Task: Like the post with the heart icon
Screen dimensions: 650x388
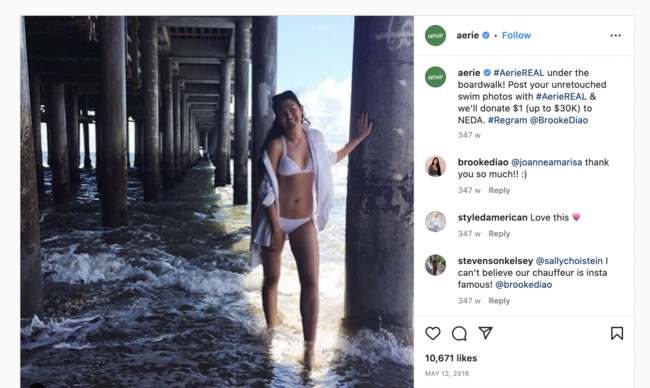Action: click(433, 333)
